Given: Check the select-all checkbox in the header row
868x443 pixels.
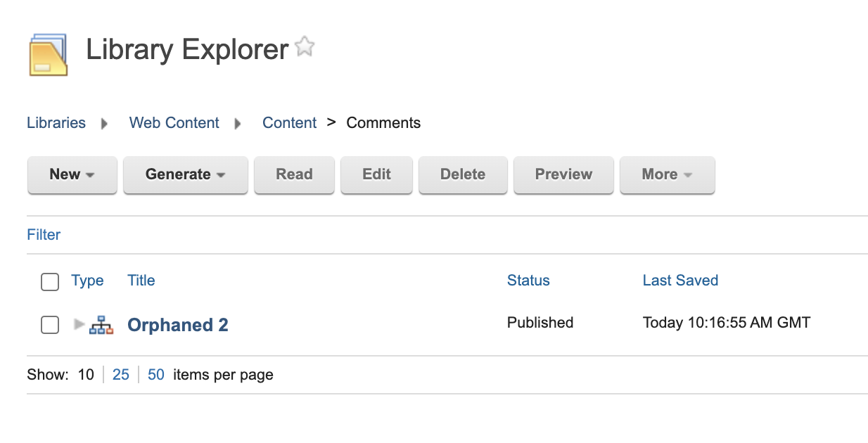Looking at the screenshot, I should tap(49, 281).
